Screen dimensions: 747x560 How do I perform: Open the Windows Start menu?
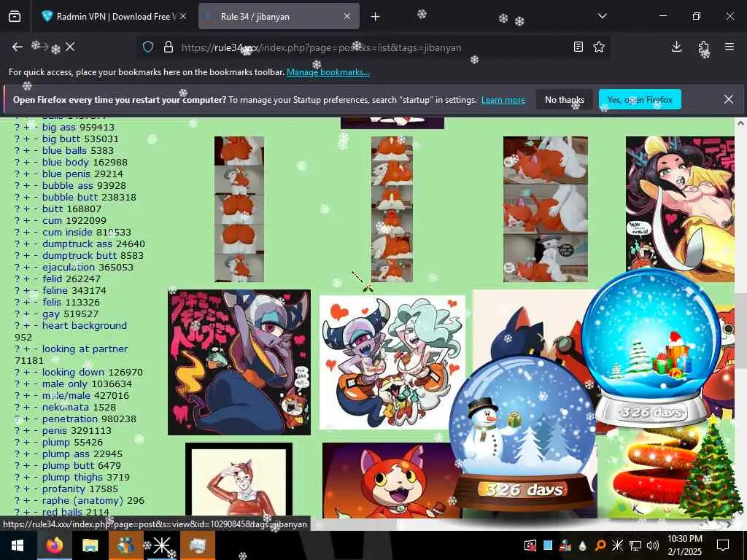click(18, 545)
